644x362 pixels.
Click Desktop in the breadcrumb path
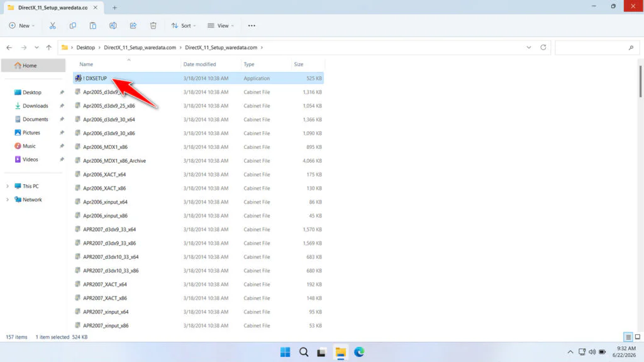[x=86, y=48]
